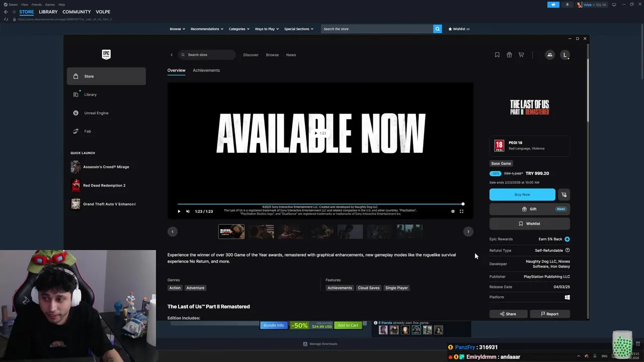Expand Steam Ways to Play dropdown
Image resolution: width=644 pixels, height=362 pixels.
click(x=267, y=29)
